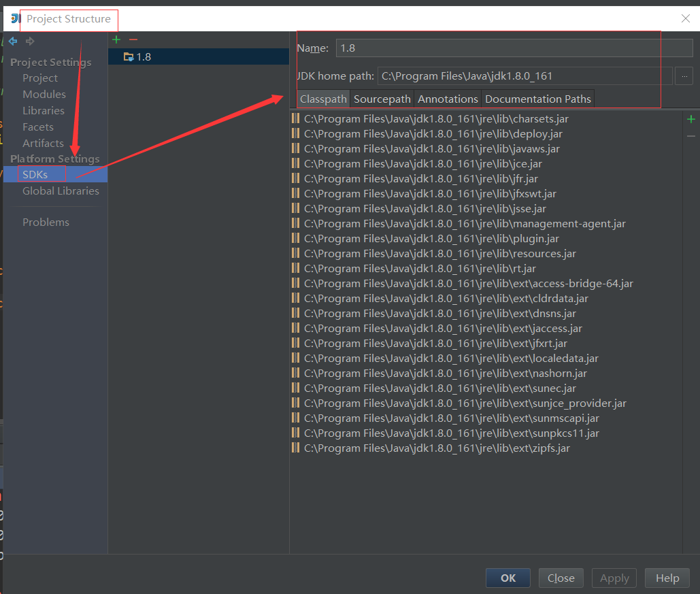The image size is (700, 594).
Task: Select the localedata.jar classpath entry
Action: click(x=451, y=358)
